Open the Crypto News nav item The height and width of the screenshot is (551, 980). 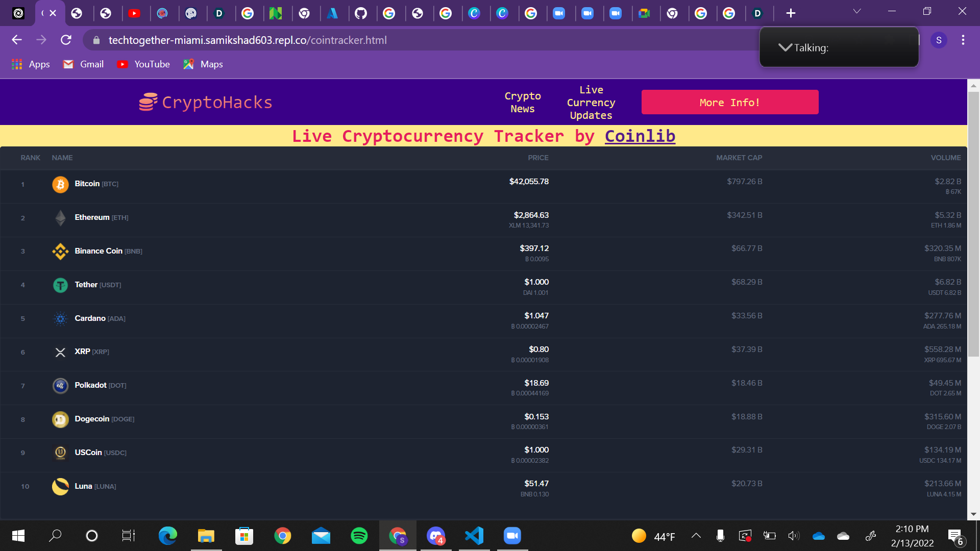[522, 102]
